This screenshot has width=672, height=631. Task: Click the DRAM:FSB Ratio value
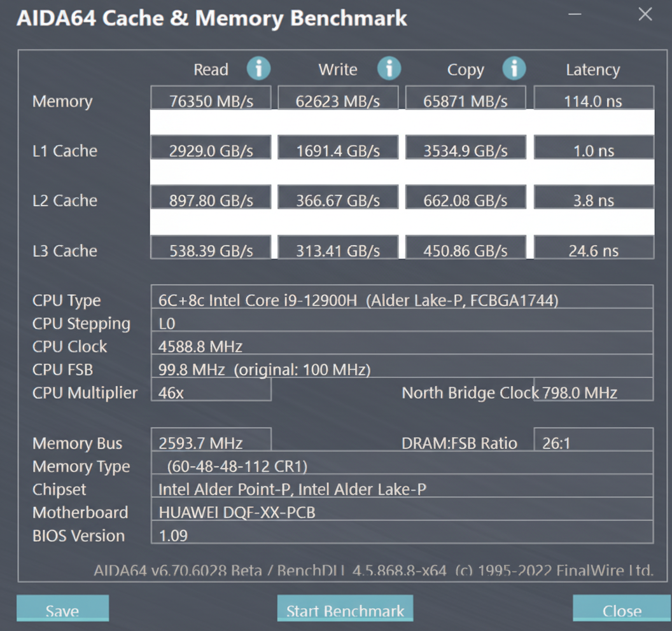pos(593,442)
